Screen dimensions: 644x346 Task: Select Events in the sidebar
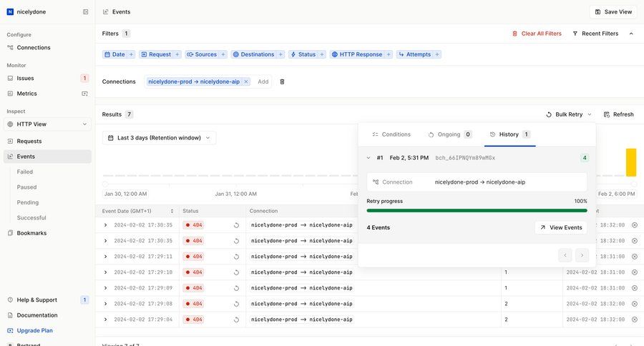[47, 157]
